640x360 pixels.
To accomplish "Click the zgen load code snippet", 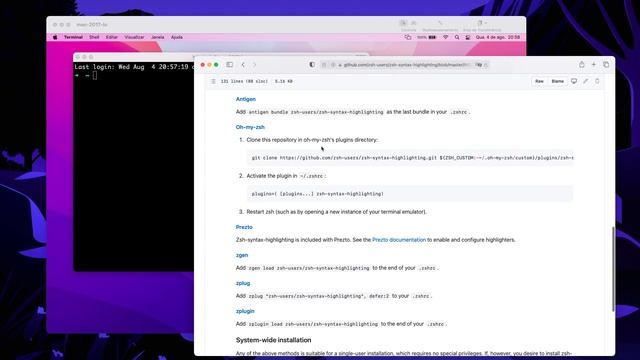I will click(x=309, y=268).
